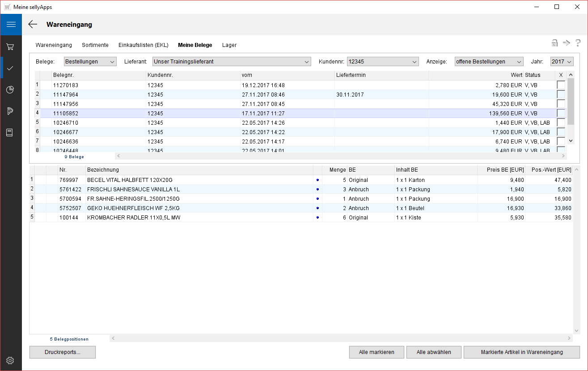Screen dimensions: 588x371
Task: Open the Einkaufslisten (EKL) tab
Action: coord(143,45)
